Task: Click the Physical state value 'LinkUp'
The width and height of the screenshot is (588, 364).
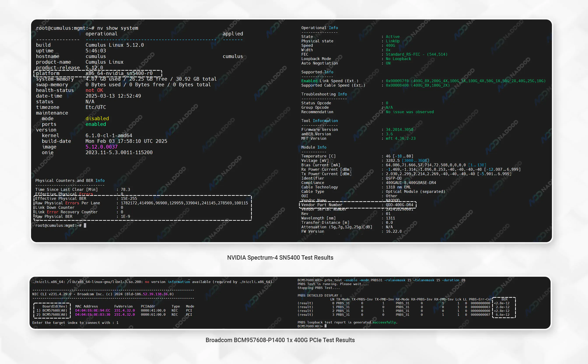Action: point(393,41)
